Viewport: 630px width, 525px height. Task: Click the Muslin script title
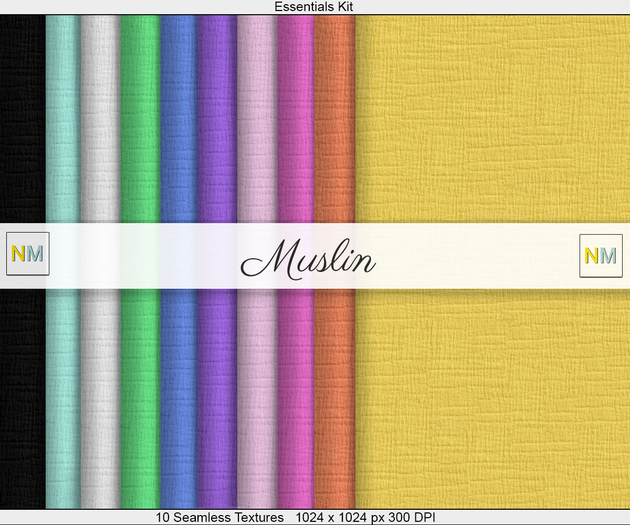point(308,260)
